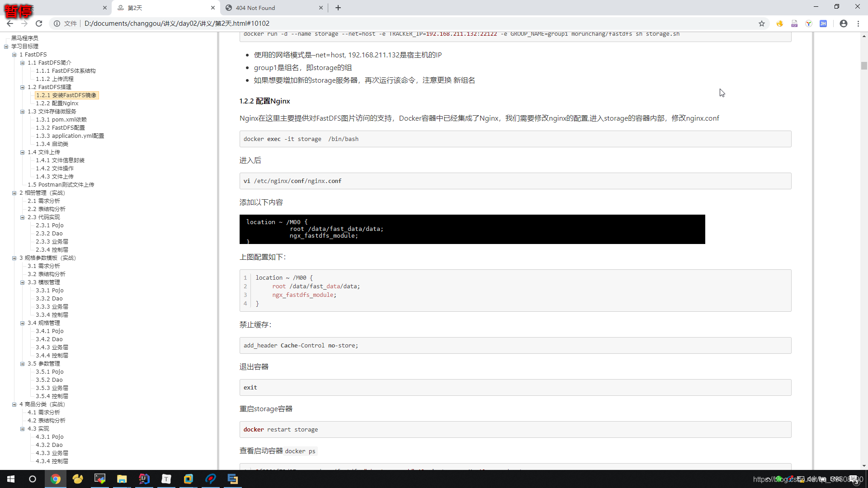Click the add_header Cache-Control code block
868x488 pixels.
(515, 346)
